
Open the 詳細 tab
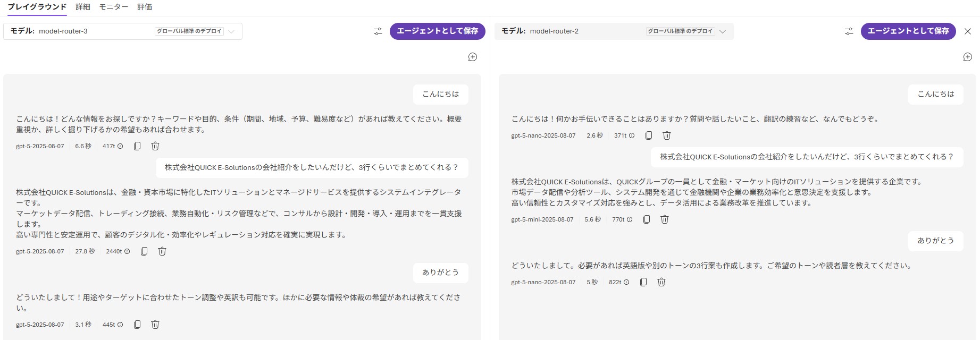point(83,7)
